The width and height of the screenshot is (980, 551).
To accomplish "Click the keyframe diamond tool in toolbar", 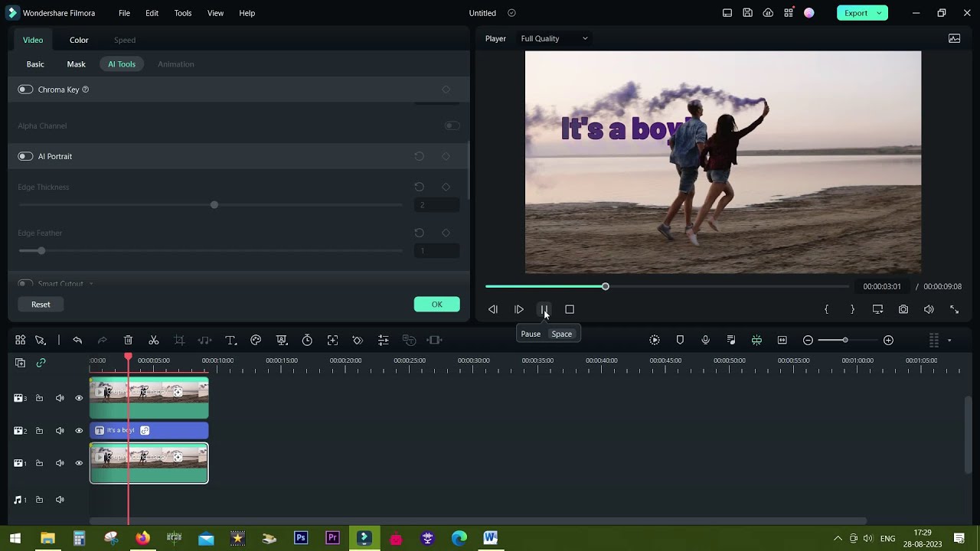I will [358, 340].
